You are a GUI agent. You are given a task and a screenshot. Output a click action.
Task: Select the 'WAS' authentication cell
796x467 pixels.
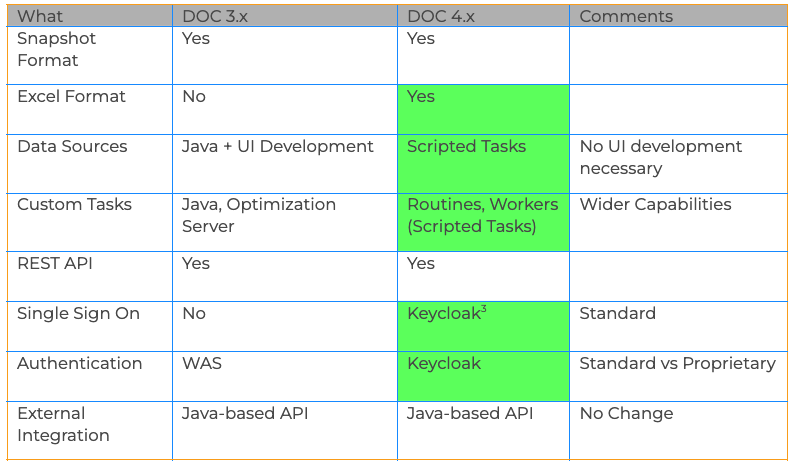[285, 376]
